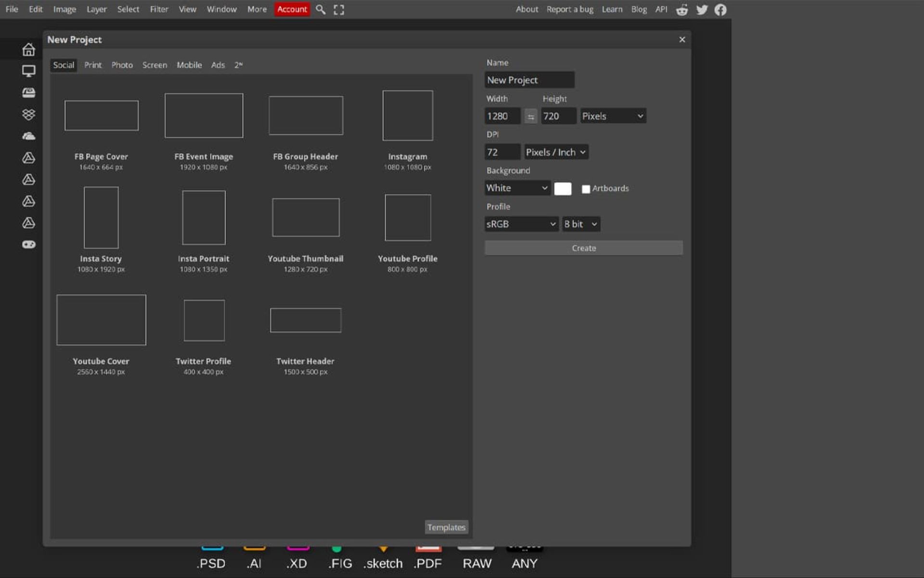Open the API link

661,9
